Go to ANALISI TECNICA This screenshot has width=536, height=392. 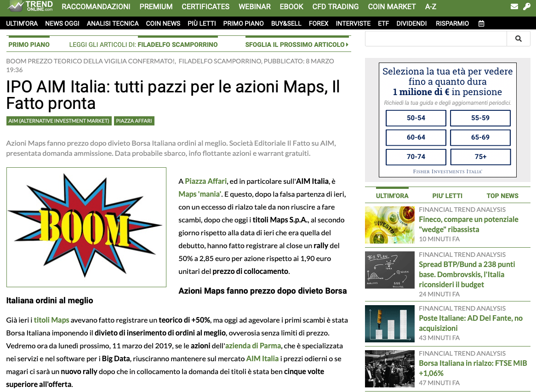pyautogui.click(x=113, y=23)
